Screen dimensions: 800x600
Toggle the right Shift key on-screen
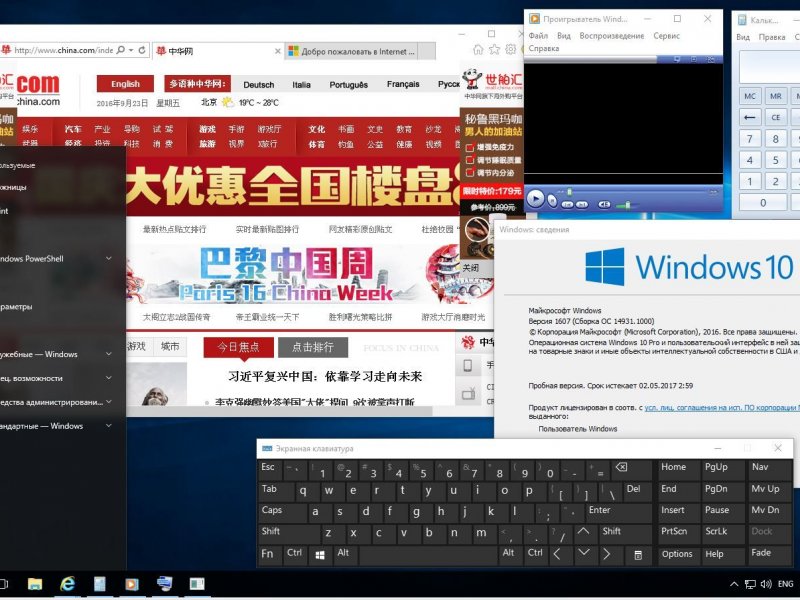click(x=625, y=533)
